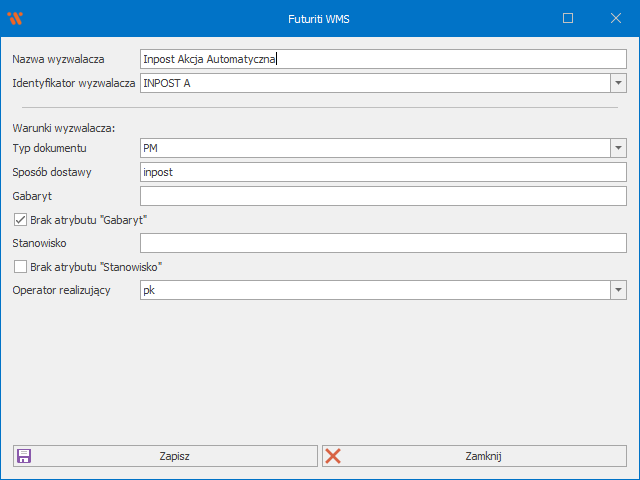Click the "Typ dokumentu" label
Image resolution: width=640 pixels, height=480 pixels.
click(x=49, y=148)
